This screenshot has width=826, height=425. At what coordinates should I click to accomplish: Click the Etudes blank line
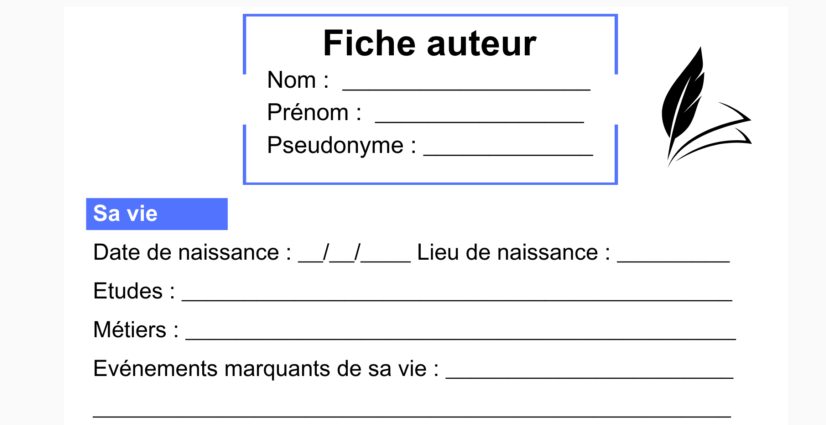[x=457, y=300]
